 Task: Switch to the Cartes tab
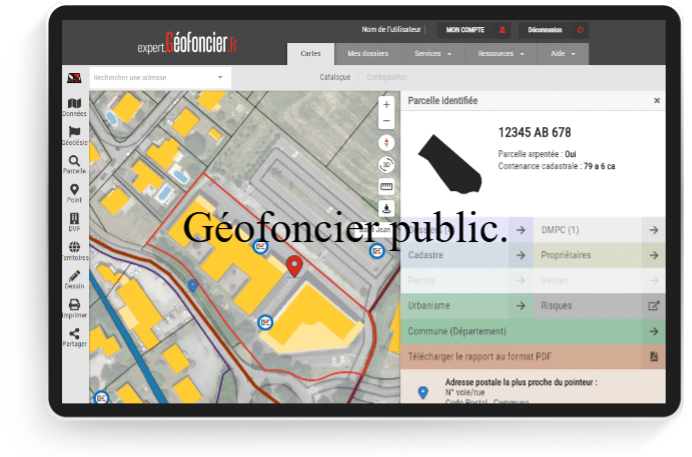click(311, 54)
